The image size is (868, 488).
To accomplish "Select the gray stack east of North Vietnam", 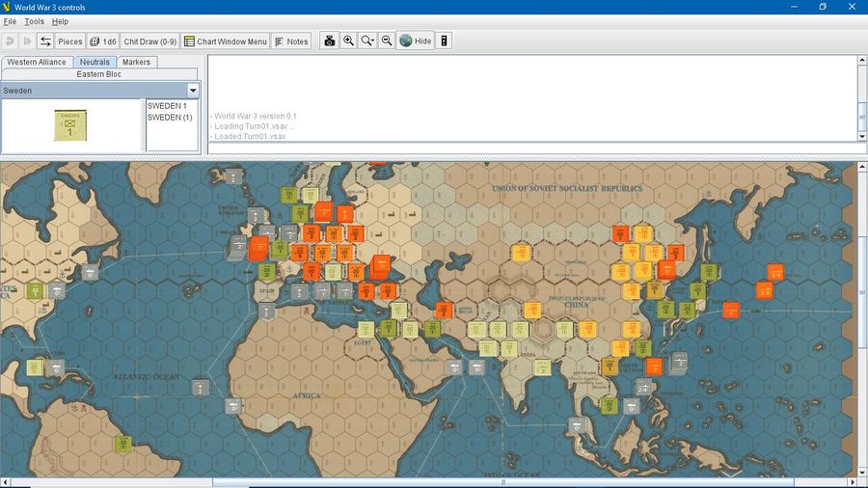I will click(678, 363).
